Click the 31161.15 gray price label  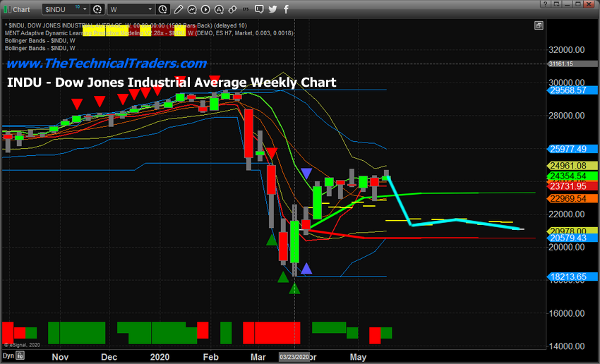tap(572, 64)
